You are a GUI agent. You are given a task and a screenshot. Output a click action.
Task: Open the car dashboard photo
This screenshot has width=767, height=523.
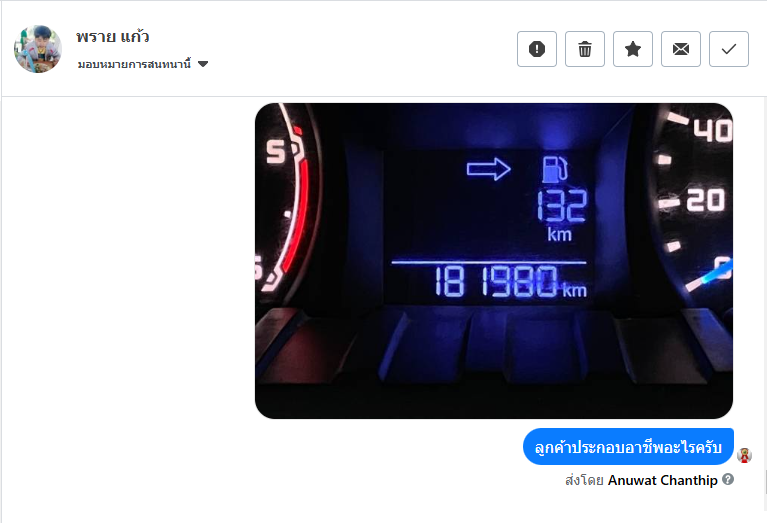pos(494,261)
